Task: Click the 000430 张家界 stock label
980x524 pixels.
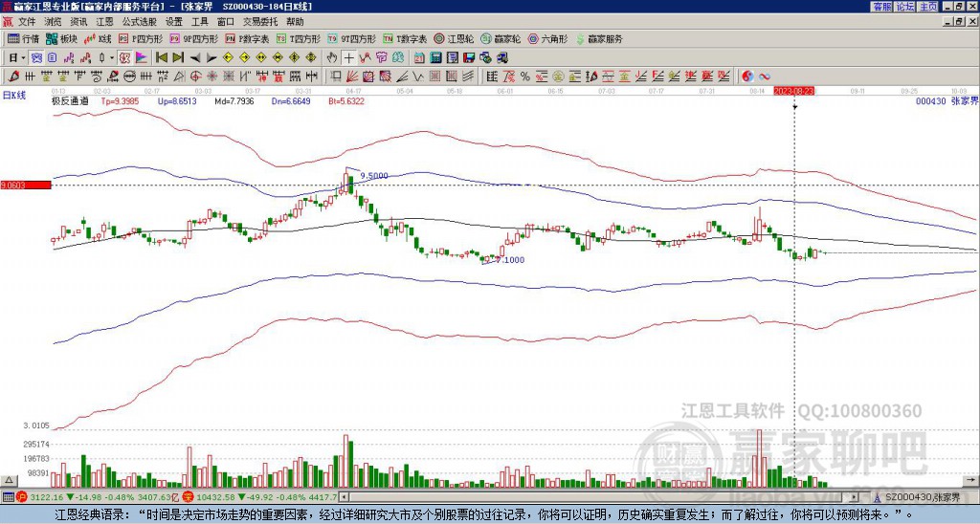Action: [947, 100]
